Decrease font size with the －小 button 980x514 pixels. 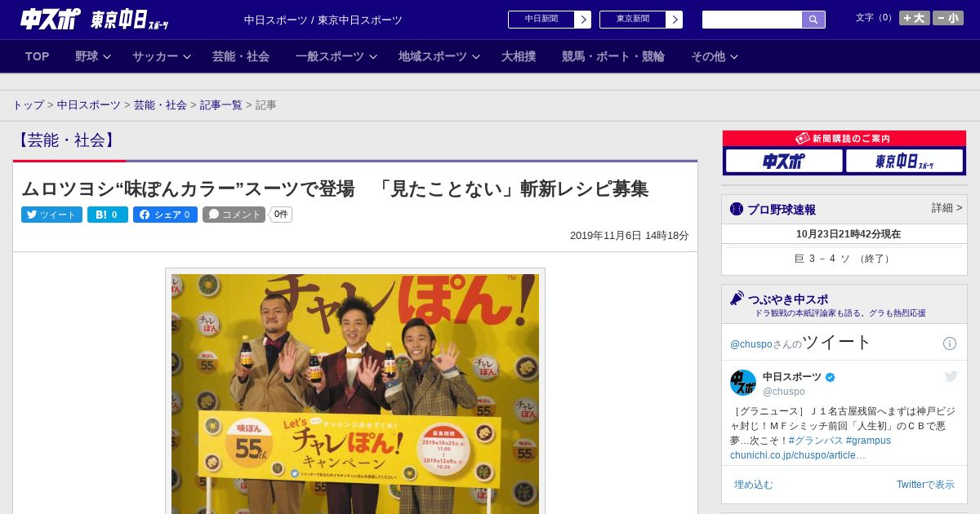coord(948,18)
